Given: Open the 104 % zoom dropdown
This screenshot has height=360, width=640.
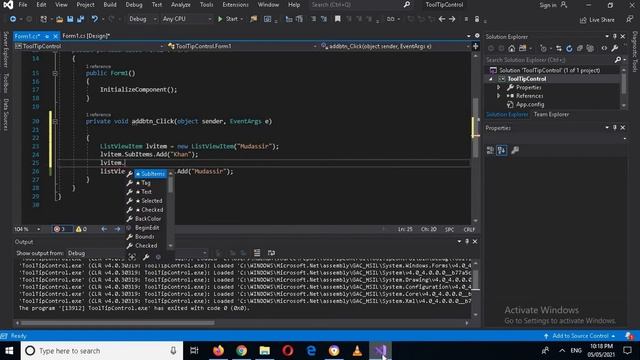Looking at the screenshot, I should [27, 229].
